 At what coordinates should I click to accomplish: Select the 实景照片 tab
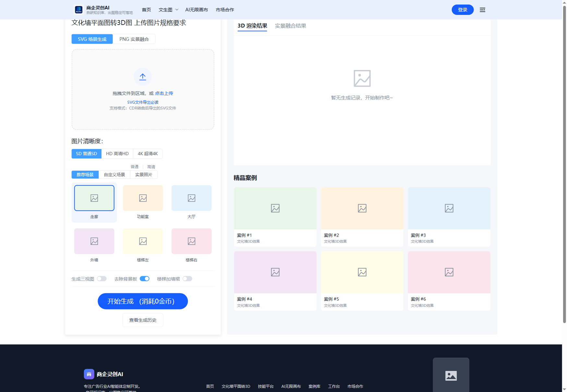[x=144, y=175]
